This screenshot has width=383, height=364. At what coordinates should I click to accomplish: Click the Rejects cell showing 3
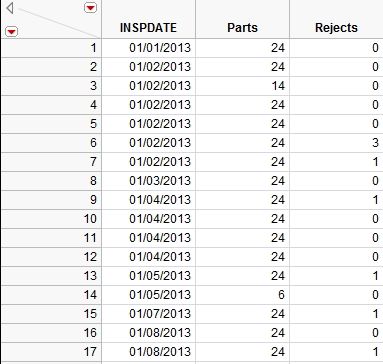click(336, 143)
